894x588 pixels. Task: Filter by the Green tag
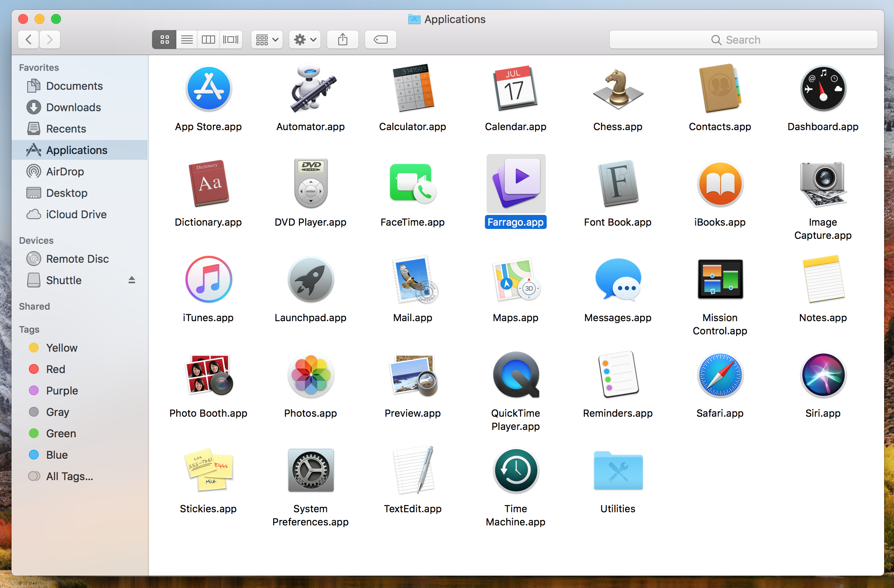(x=80, y=434)
